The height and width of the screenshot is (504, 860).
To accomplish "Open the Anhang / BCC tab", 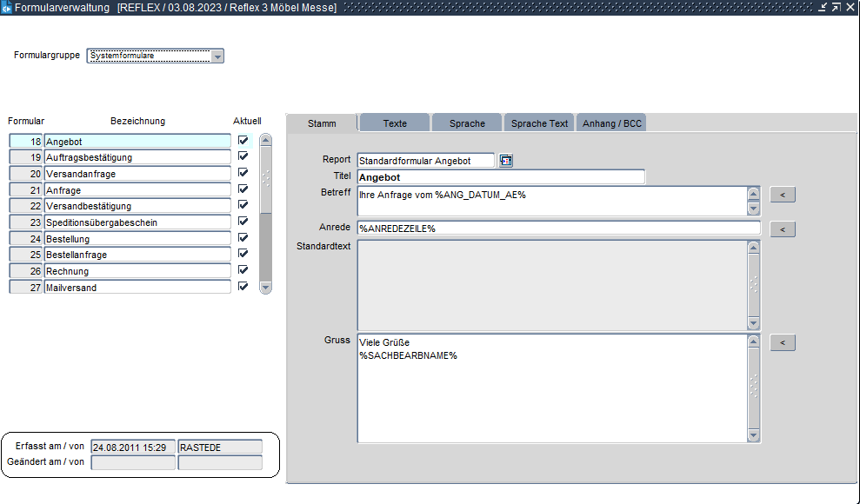I will pyautogui.click(x=611, y=123).
